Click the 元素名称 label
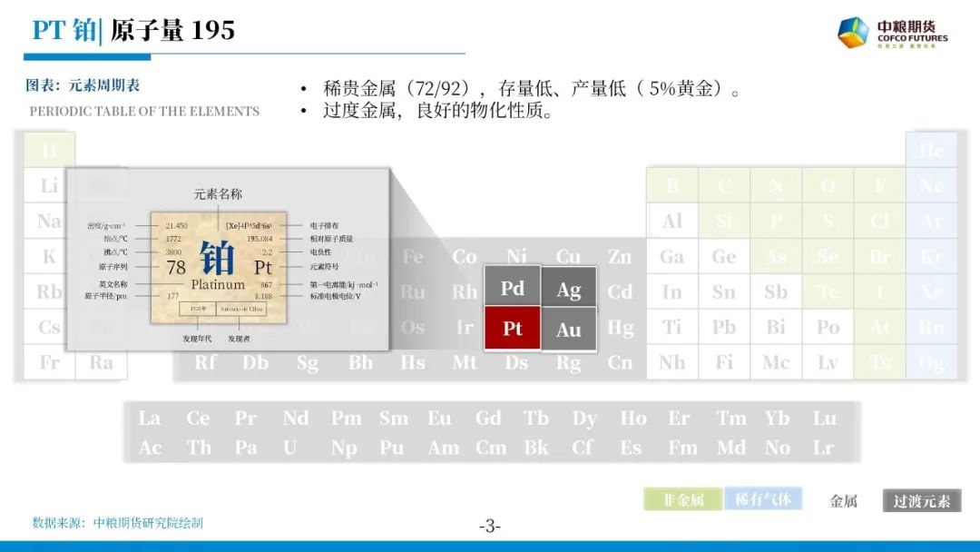 [218, 193]
